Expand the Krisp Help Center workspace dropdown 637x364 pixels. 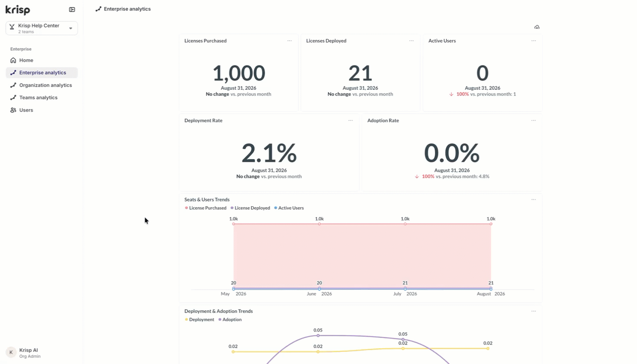(x=42, y=28)
